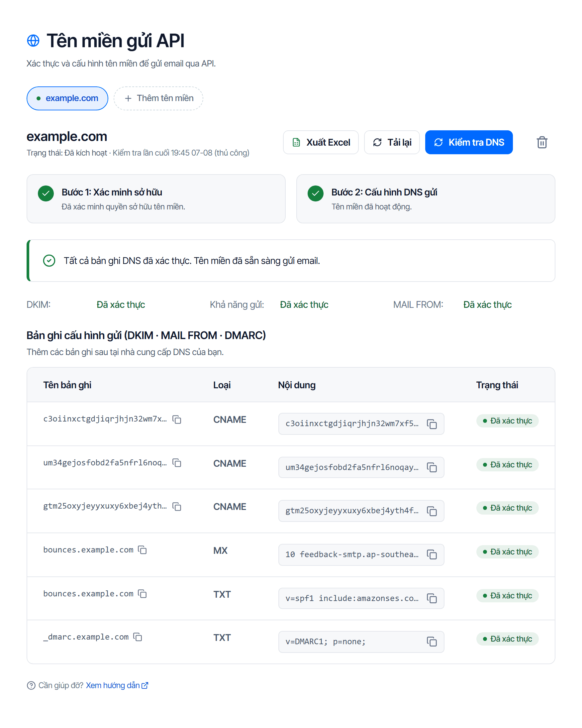582x728 pixels.
Task: Click Thêm tên miền to add domain
Action: tap(158, 98)
